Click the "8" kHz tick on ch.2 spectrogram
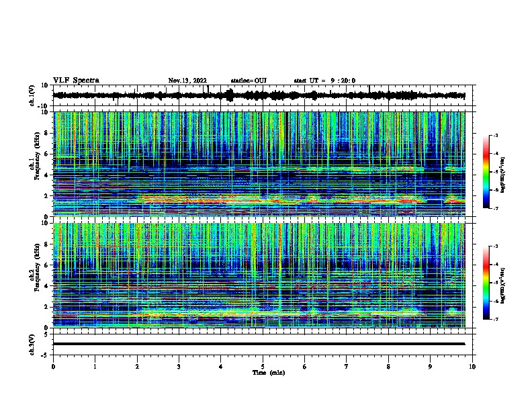Image resolution: width=532 pixels, height=411 pixels. point(46,244)
